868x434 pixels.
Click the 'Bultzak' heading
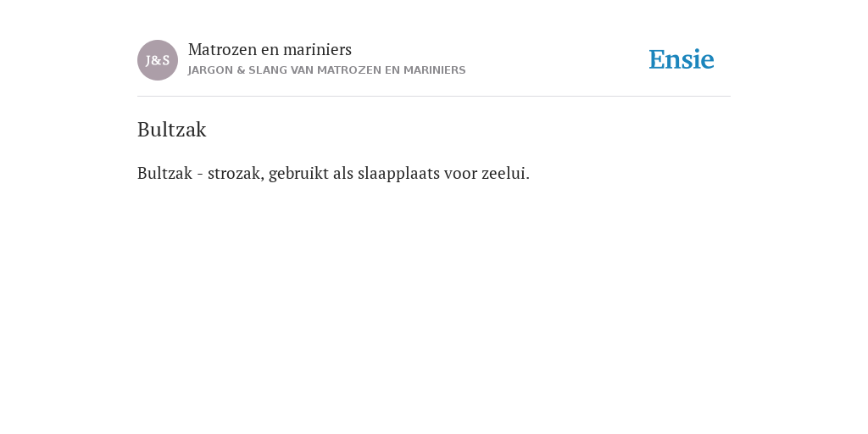pos(171,130)
